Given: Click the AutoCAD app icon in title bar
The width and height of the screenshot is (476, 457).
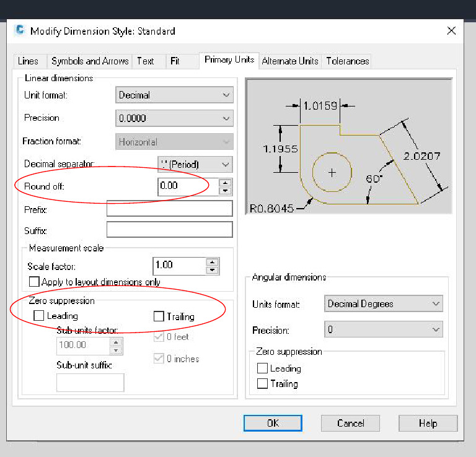Looking at the screenshot, I should [x=20, y=31].
